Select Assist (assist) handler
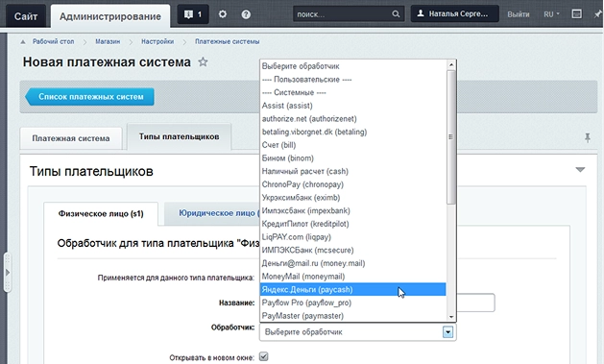The image size is (604, 364). pos(353,106)
